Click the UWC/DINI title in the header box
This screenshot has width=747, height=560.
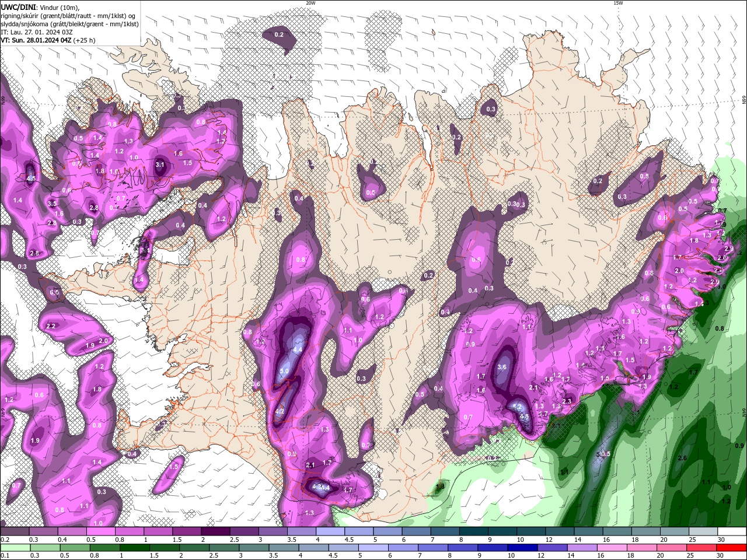coord(18,7)
